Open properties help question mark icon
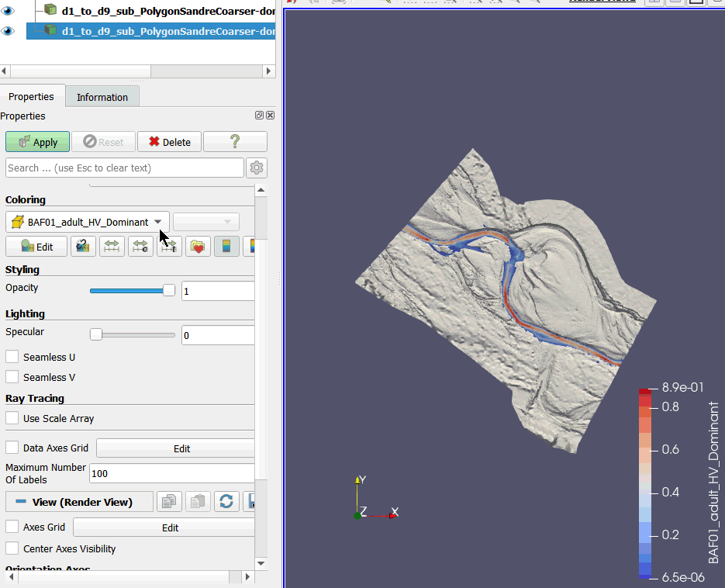Screen dimensions: 725x588 pyautogui.click(x=235, y=142)
